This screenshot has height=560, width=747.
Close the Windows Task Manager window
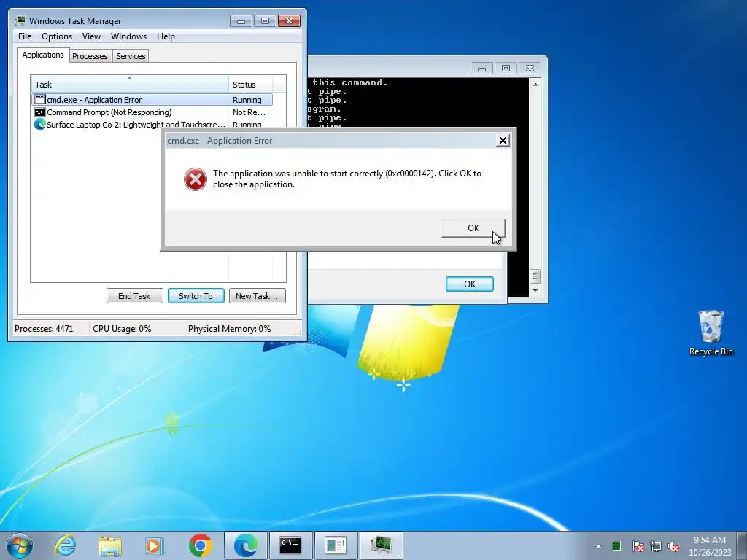(x=289, y=21)
